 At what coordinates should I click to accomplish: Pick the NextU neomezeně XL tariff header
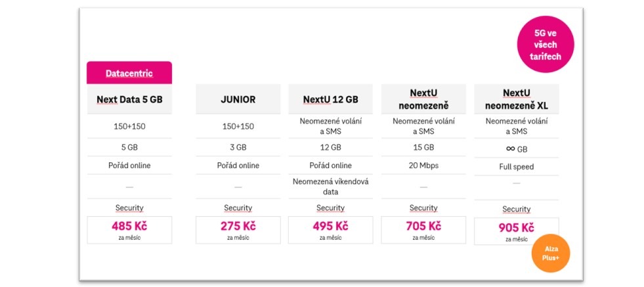click(x=516, y=99)
